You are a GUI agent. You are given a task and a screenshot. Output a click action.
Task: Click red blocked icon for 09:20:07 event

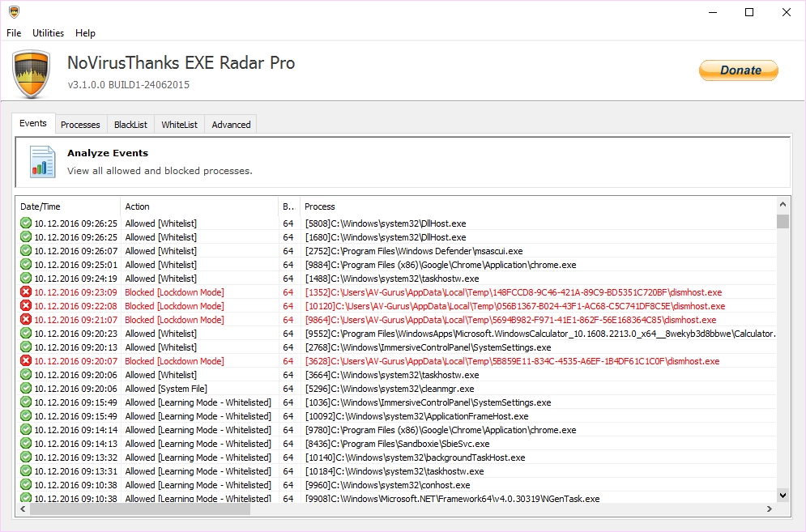[x=26, y=361]
